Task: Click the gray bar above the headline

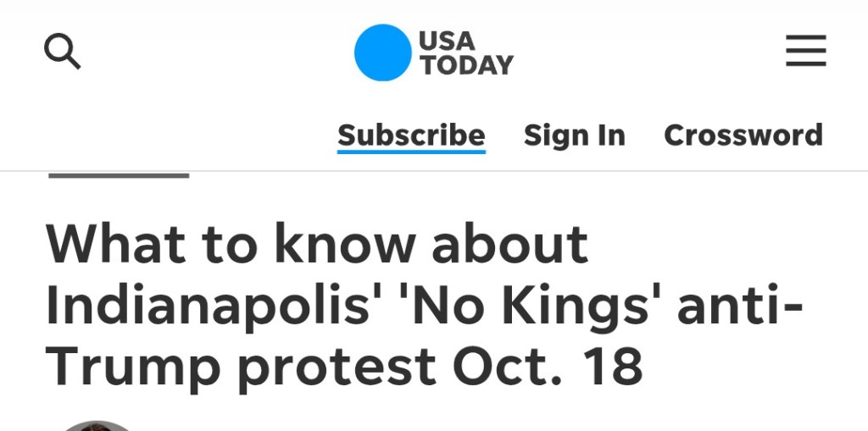Action: click(119, 175)
